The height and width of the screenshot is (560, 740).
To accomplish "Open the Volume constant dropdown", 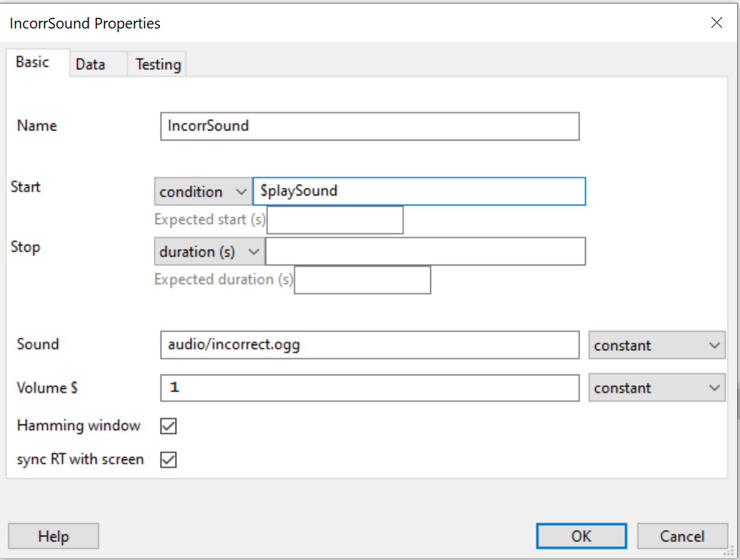I will 657,388.
